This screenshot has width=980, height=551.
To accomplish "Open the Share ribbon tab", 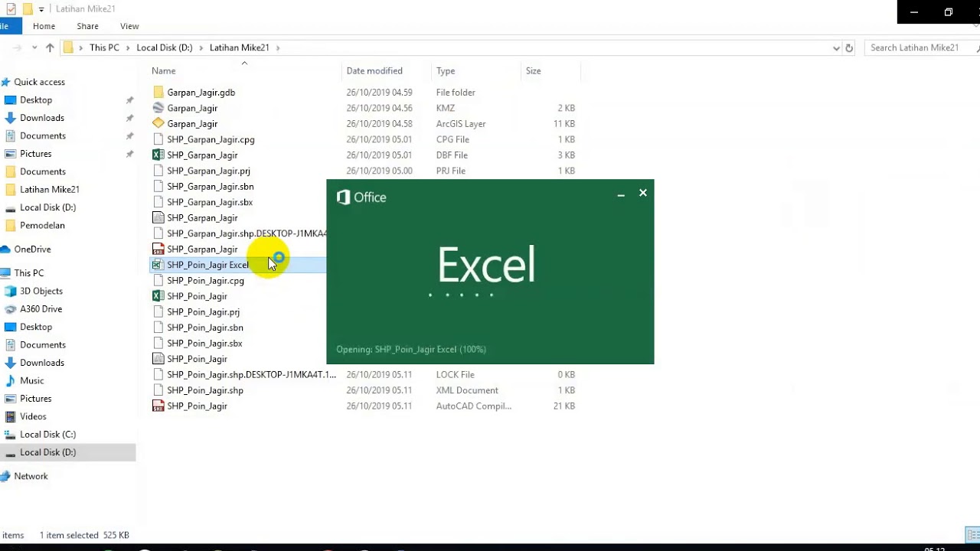I will (87, 26).
